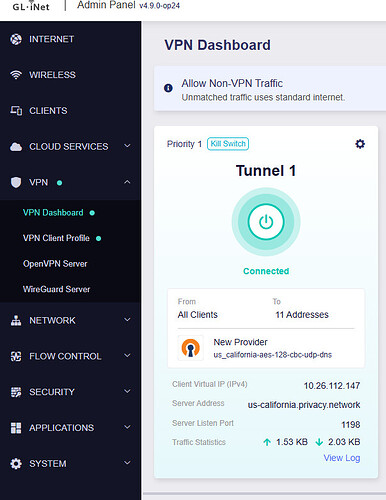Click the port value 1198
The image size is (386, 500).
pos(351,425)
